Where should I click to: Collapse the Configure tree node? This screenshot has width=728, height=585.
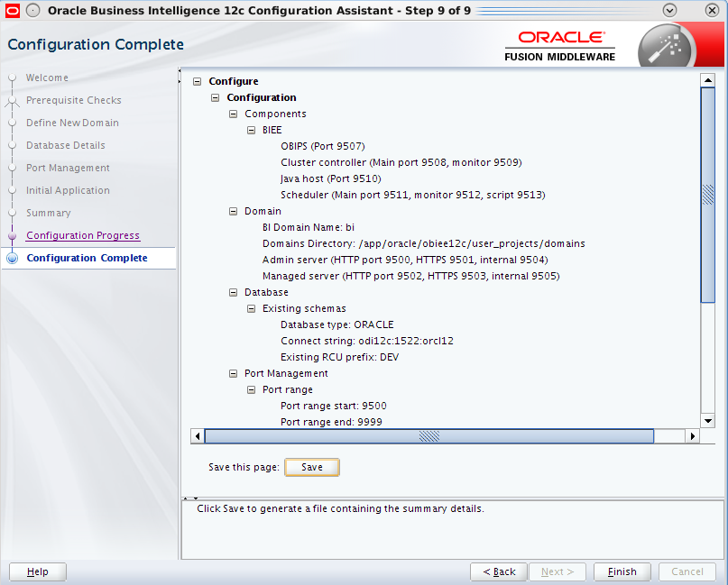(198, 82)
